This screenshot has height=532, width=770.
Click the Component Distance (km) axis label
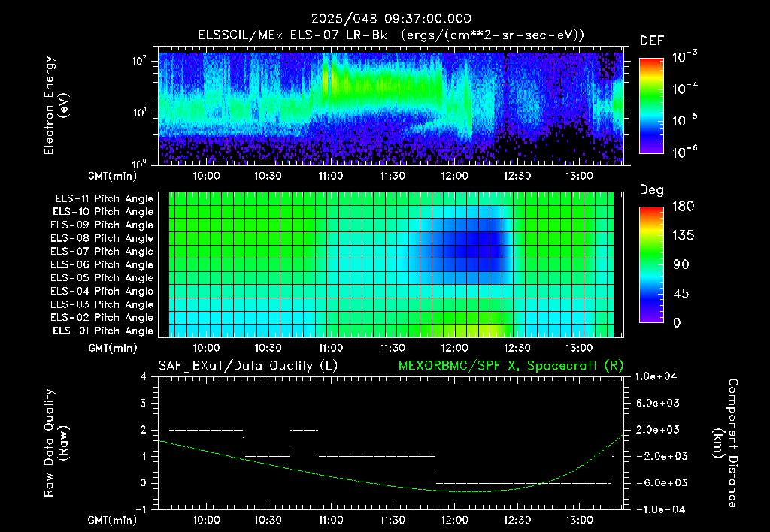726,443
